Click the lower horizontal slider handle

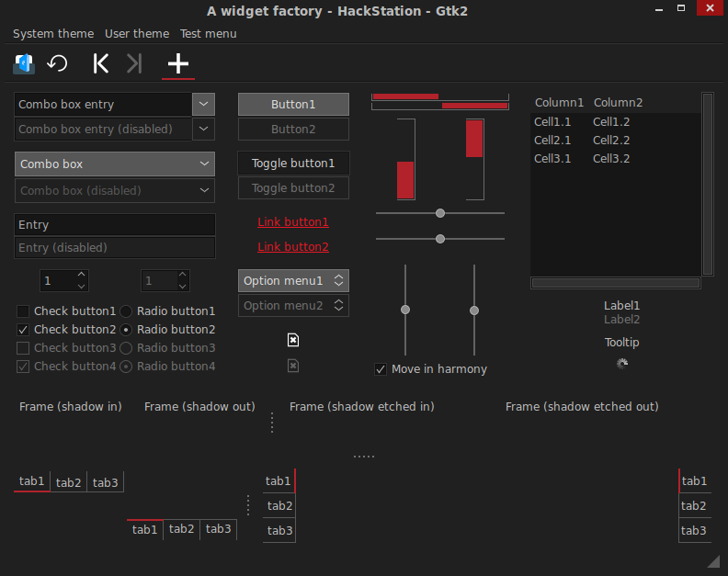click(x=440, y=239)
